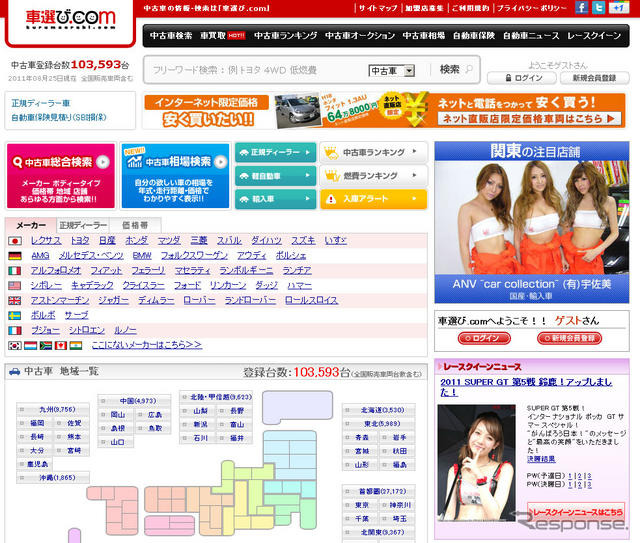Viewport: 640px width, 543px height.
Task: Open 中古車検索 in navigation bar
Action: pos(171,36)
